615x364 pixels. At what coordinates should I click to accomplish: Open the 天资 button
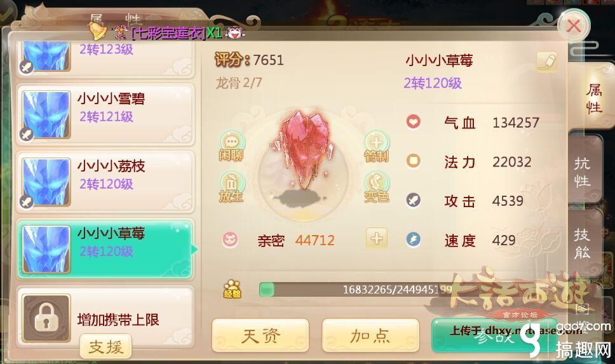260,335
